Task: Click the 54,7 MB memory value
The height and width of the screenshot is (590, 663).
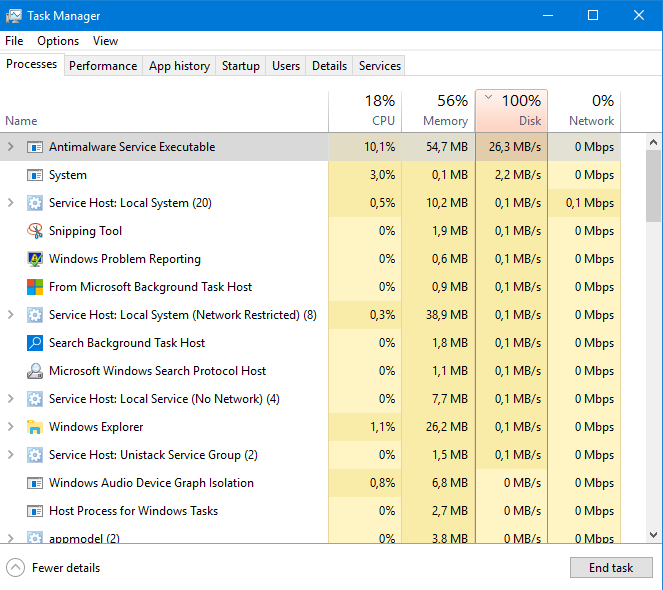Action: pos(447,147)
